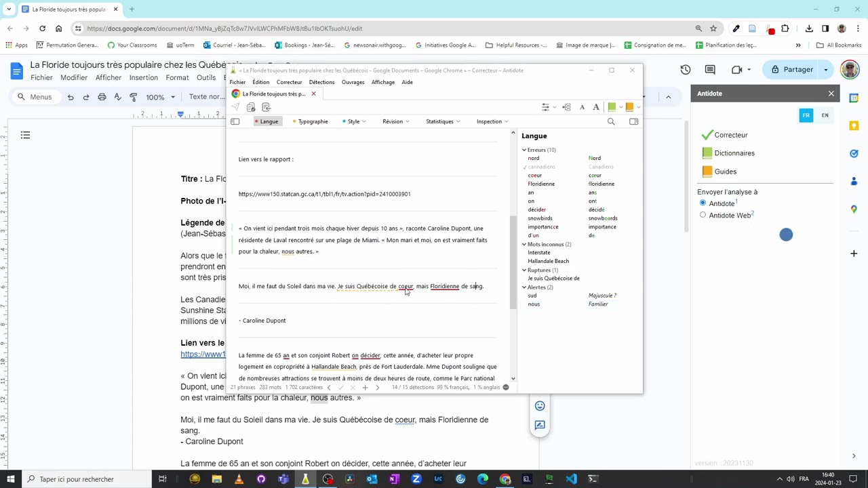Open Chrome downloads icon
The height and width of the screenshot is (488, 868).
(x=809, y=28)
